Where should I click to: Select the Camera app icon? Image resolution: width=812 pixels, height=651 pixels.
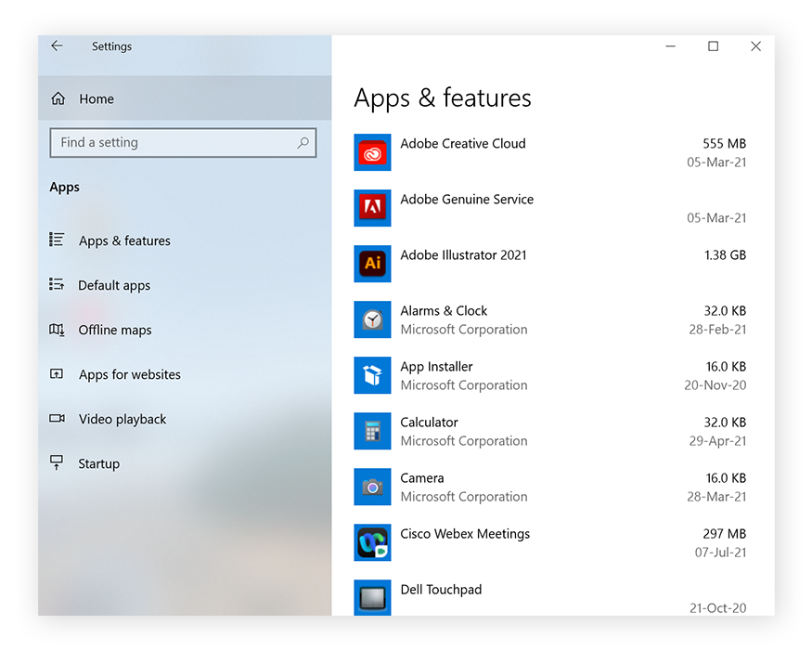click(372, 487)
